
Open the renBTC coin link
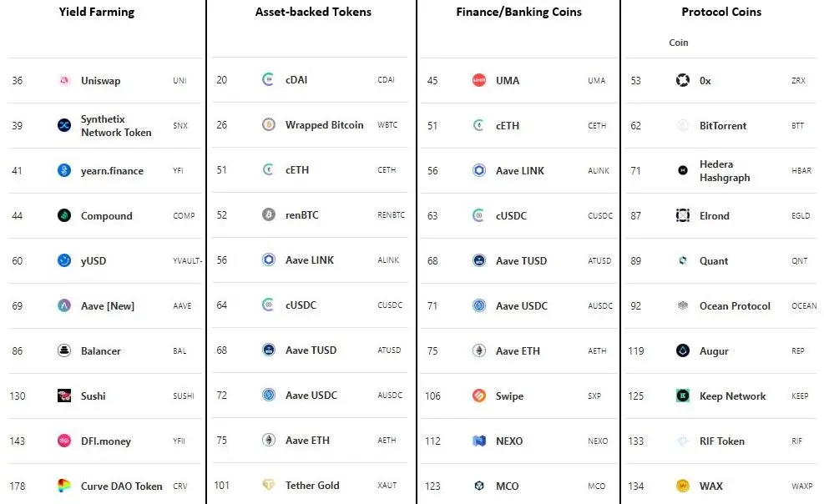pyautogui.click(x=301, y=214)
